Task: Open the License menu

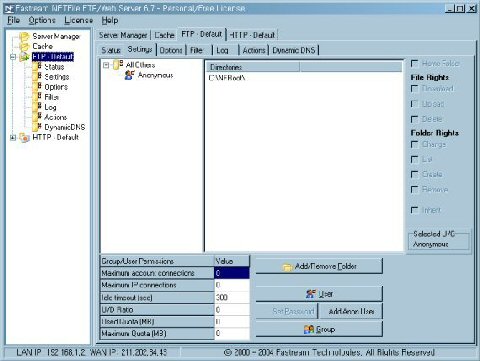Action: [x=79, y=20]
